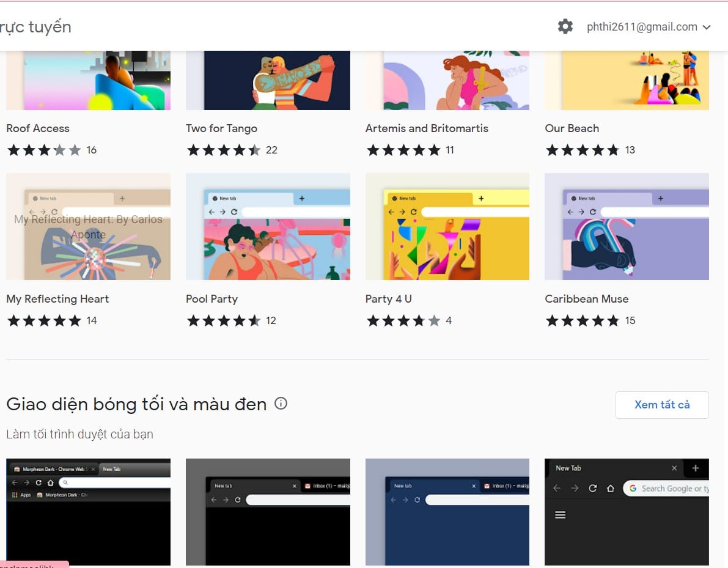Open the Roof Access theme thumbnail
This screenshot has width=728, height=568.
point(88,80)
